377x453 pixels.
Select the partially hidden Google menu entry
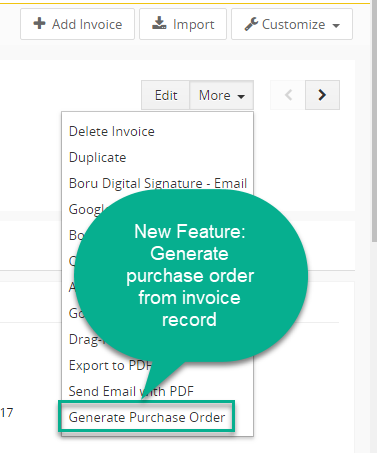(x=86, y=209)
